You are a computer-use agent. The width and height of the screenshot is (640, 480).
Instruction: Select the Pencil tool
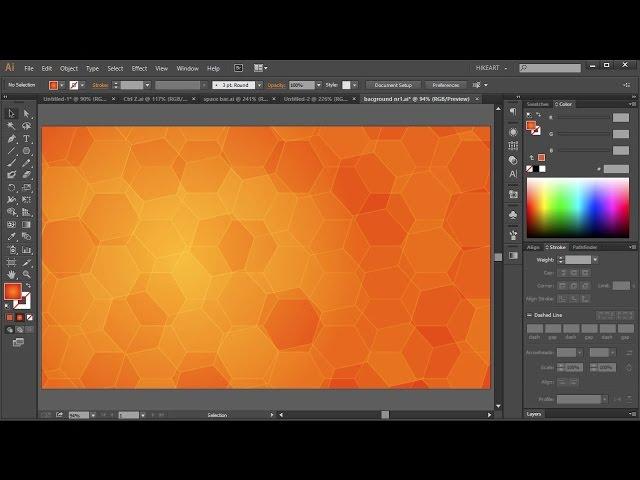pos(27,163)
